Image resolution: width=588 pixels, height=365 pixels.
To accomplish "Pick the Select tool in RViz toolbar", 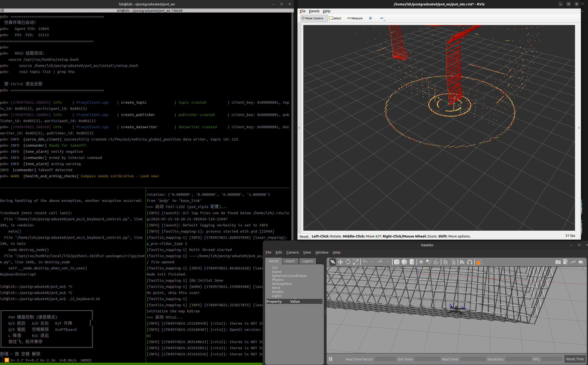I will (x=335, y=18).
